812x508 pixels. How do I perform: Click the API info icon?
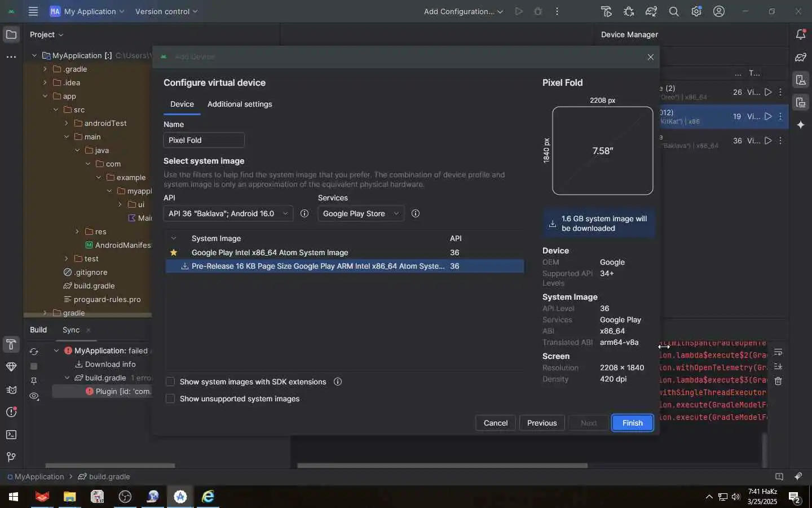pos(304,213)
